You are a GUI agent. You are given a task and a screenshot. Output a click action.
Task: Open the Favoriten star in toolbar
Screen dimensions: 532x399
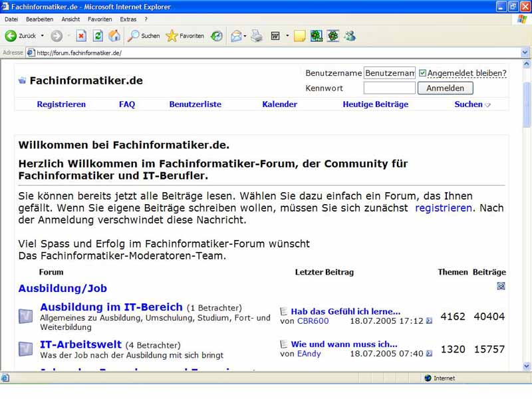[185, 36]
